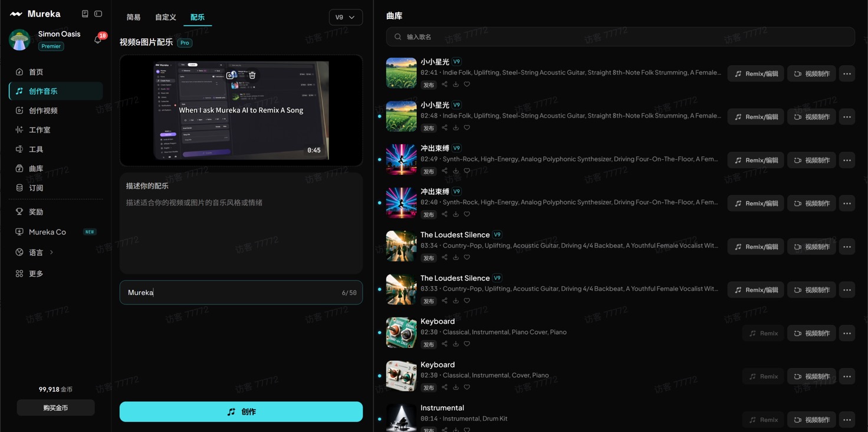
Task: Download the 02:49 冲出束缚 song
Action: [456, 171]
